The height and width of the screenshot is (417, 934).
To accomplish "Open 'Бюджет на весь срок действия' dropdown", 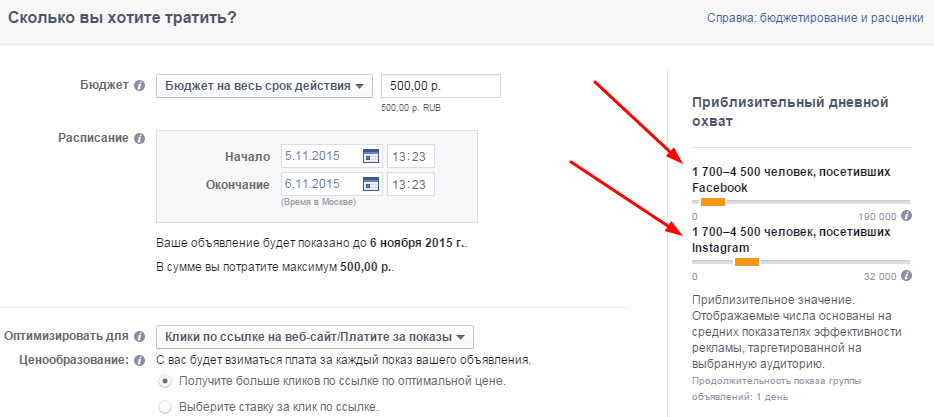I will click(264, 86).
